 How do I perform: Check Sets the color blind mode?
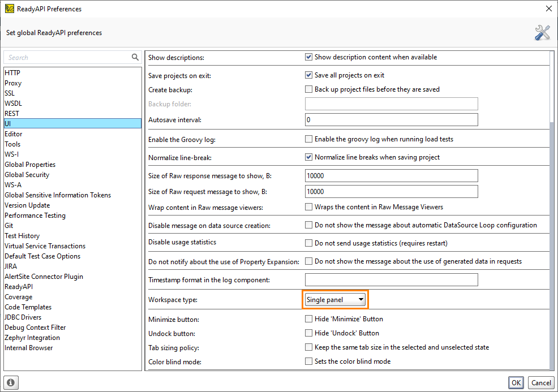point(309,362)
